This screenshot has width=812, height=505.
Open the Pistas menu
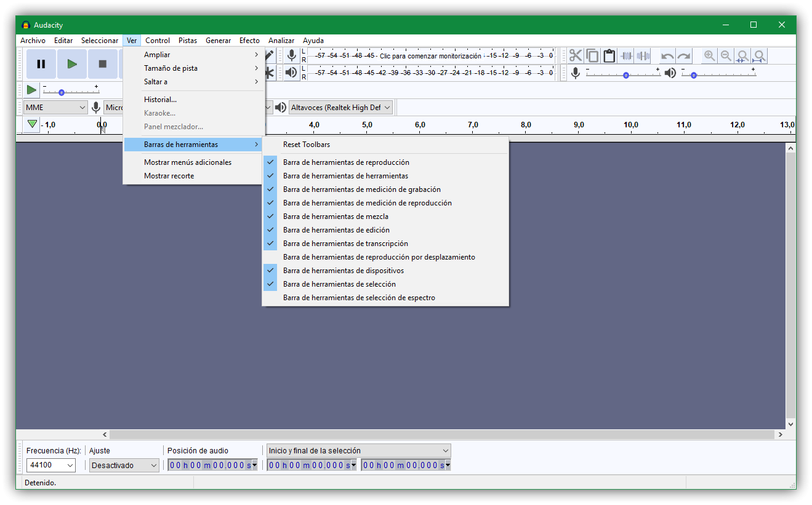188,41
